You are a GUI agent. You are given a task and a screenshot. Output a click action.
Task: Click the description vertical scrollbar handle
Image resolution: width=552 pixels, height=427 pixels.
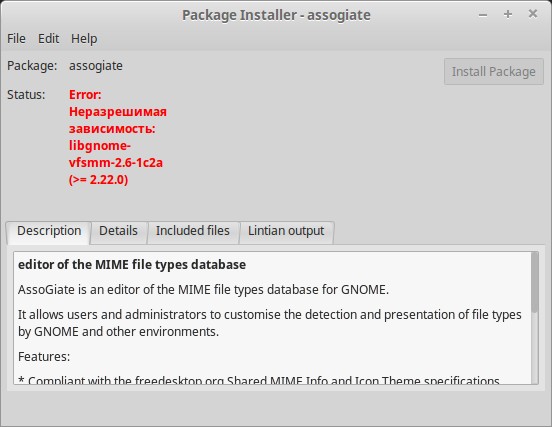[x=534, y=282]
